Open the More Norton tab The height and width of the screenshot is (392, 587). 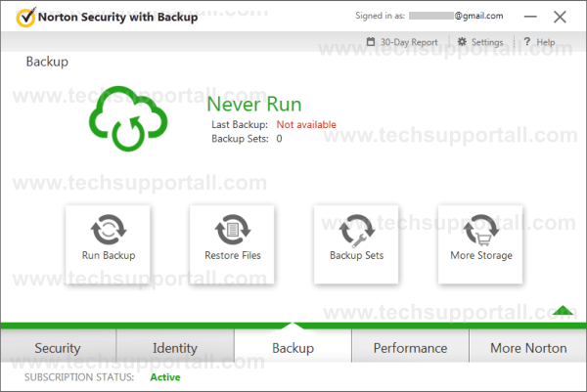tap(528, 348)
